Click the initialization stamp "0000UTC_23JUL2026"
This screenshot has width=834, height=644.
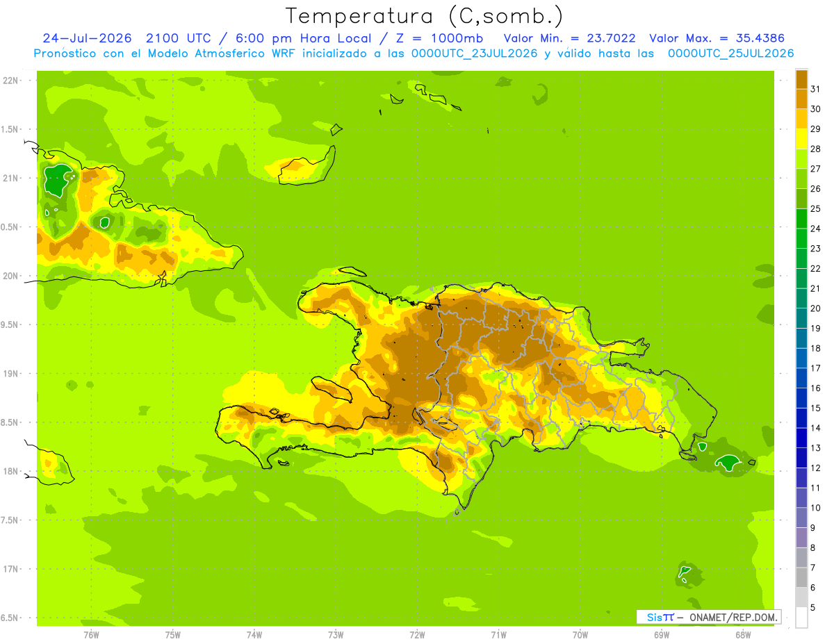pos(475,53)
